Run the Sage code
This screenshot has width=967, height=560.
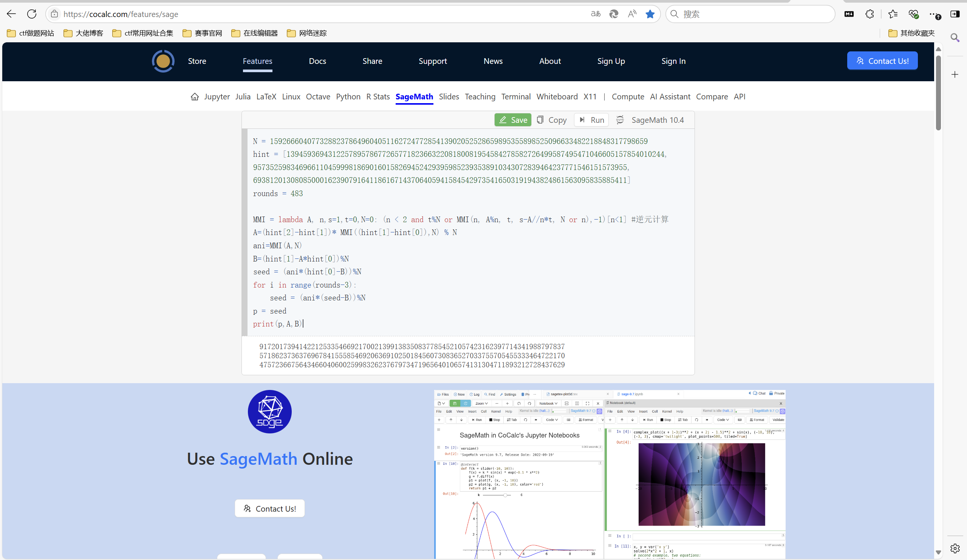[591, 120]
